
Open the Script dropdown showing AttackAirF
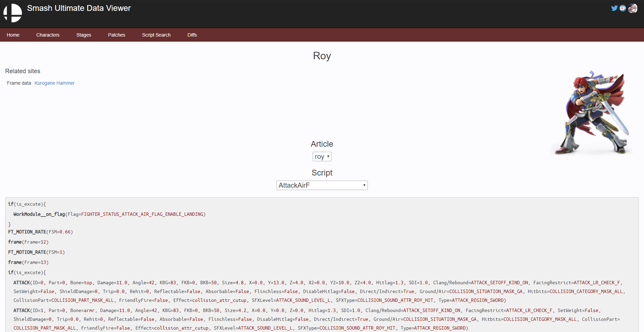(322, 185)
